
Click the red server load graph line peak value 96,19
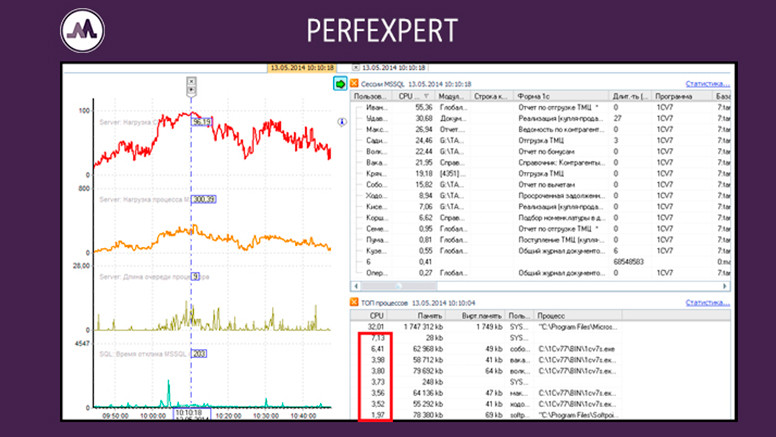(x=202, y=122)
